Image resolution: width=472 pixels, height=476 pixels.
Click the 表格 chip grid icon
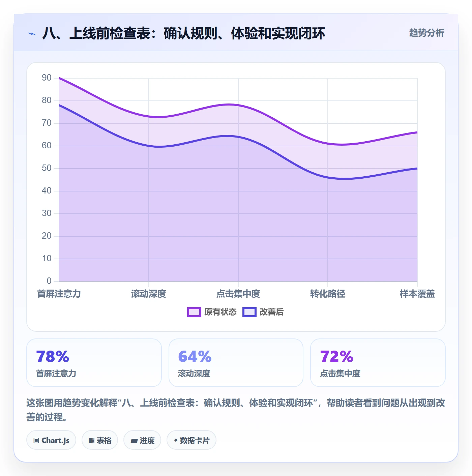91,441
